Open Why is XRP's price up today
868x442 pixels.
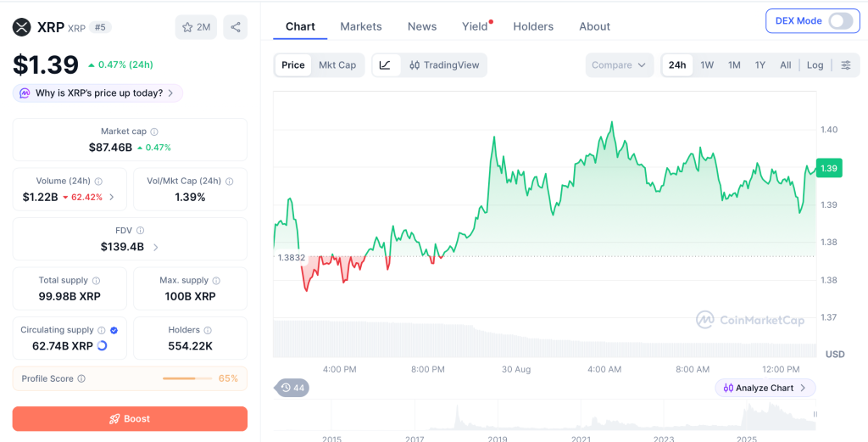point(98,93)
